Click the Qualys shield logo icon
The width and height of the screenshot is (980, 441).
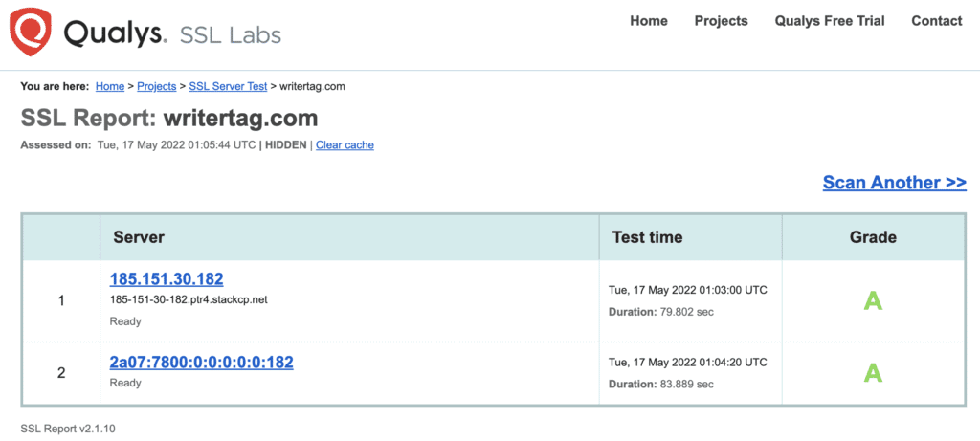[x=31, y=33]
